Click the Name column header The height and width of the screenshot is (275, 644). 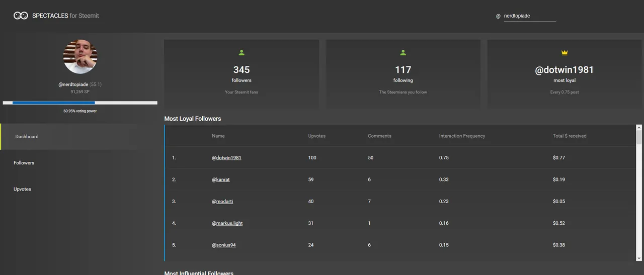(218, 136)
